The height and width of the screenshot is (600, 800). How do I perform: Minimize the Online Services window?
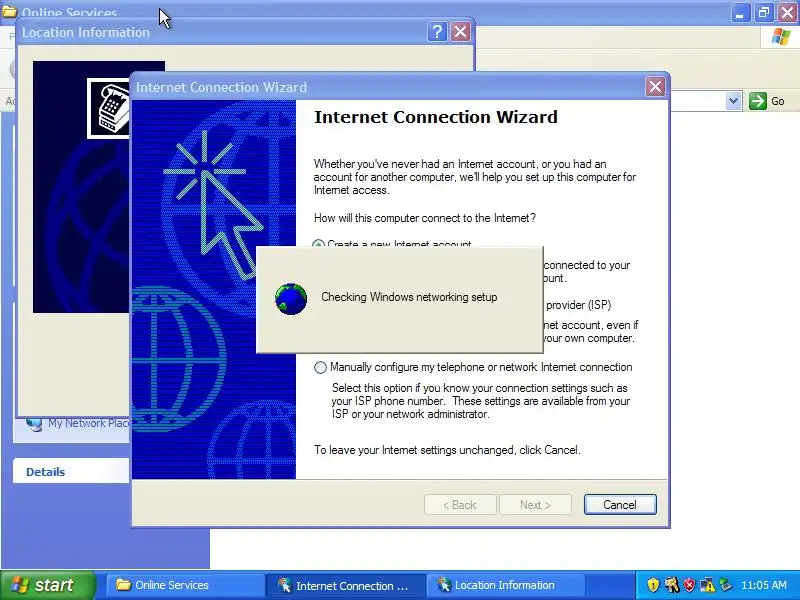coord(740,12)
